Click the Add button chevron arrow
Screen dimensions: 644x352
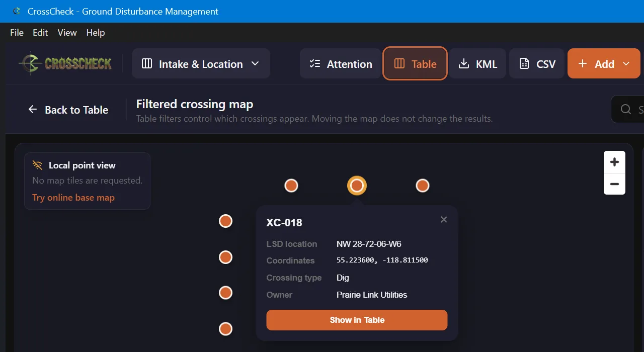tap(626, 64)
